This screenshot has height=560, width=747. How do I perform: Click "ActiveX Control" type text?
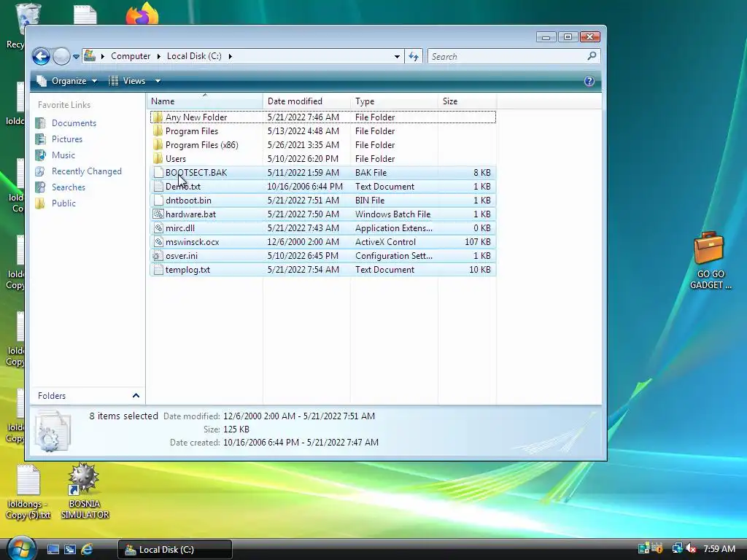click(x=385, y=242)
